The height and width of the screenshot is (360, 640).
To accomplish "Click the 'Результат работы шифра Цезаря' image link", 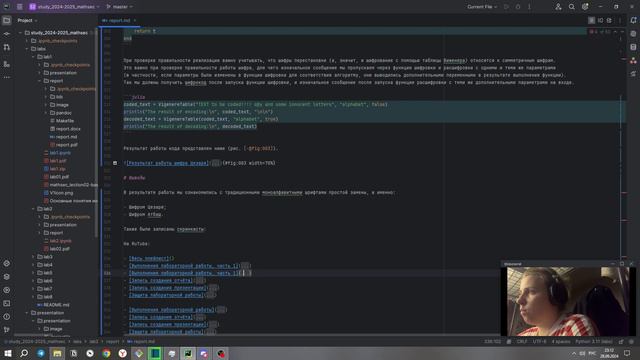I will tap(167, 163).
